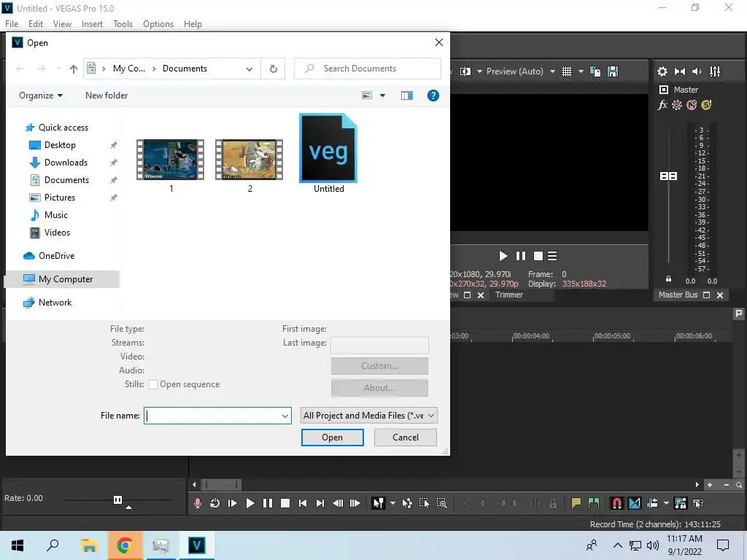Toggle Auto Ripple icon
The image size is (747, 560).
coord(653,503)
